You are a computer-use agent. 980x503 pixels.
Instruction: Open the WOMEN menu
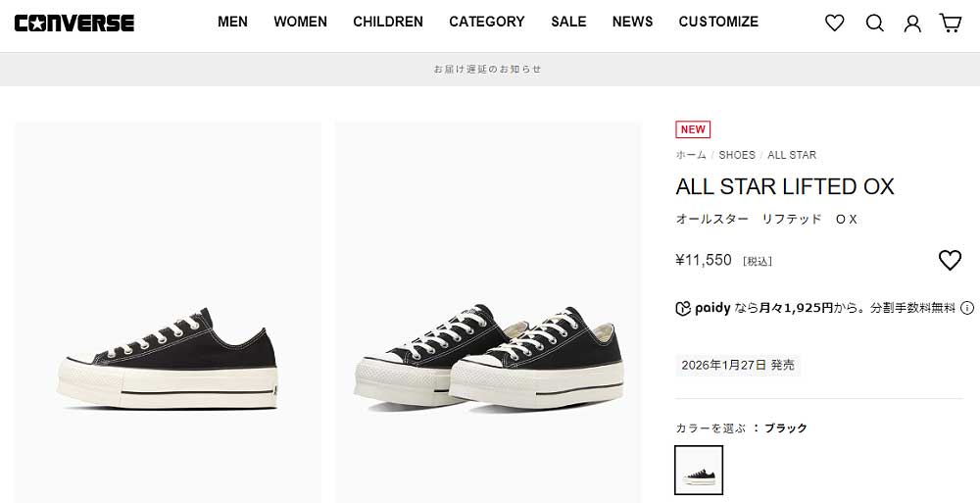(300, 22)
